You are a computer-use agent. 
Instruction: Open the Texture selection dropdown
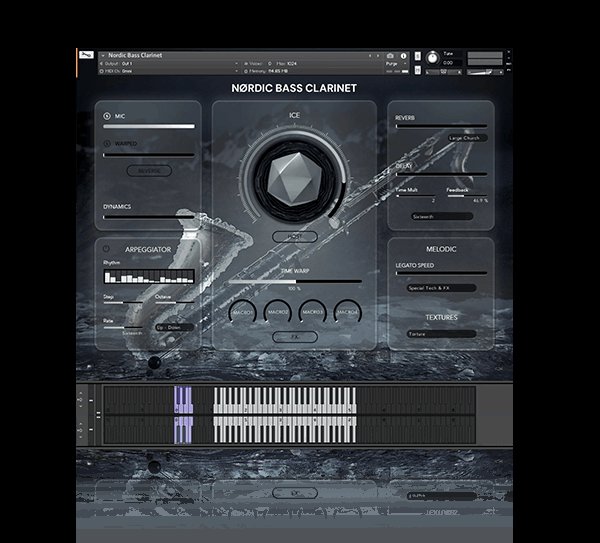point(440,334)
